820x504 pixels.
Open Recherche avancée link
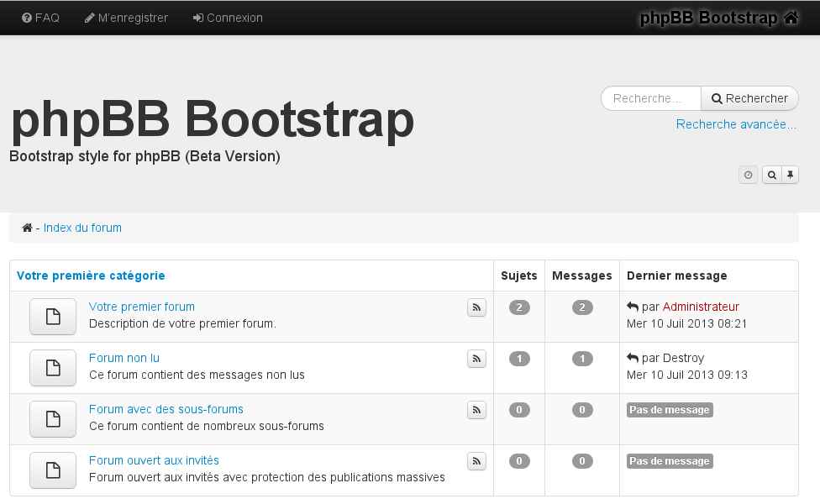click(735, 123)
